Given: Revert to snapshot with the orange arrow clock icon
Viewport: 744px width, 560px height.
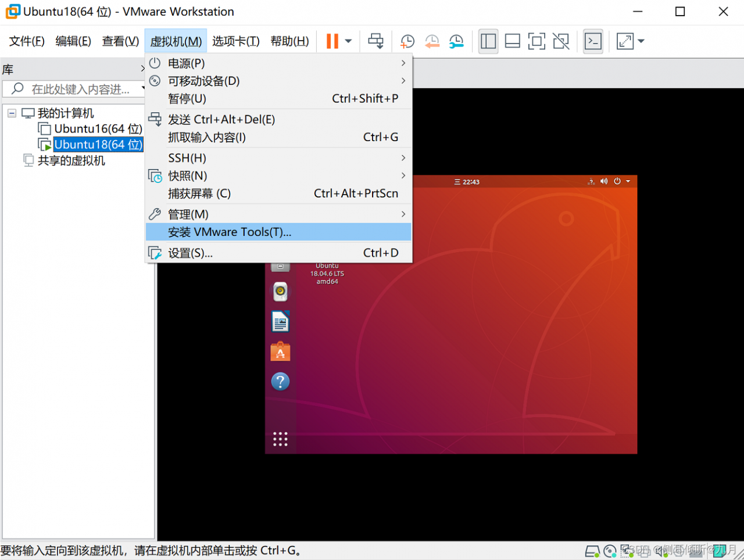Looking at the screenshot, I should click(432, 41).
